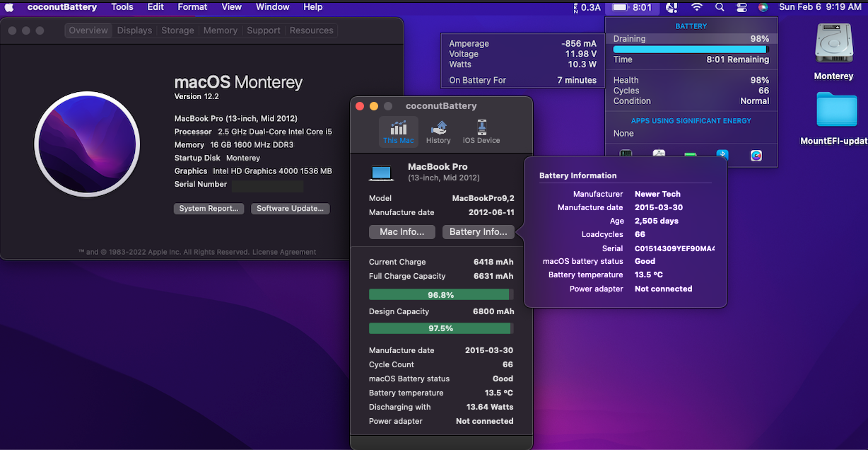Click the Version 12.2 text
Viewport: 868px width, 450px height.
click(x=197, y=96)
